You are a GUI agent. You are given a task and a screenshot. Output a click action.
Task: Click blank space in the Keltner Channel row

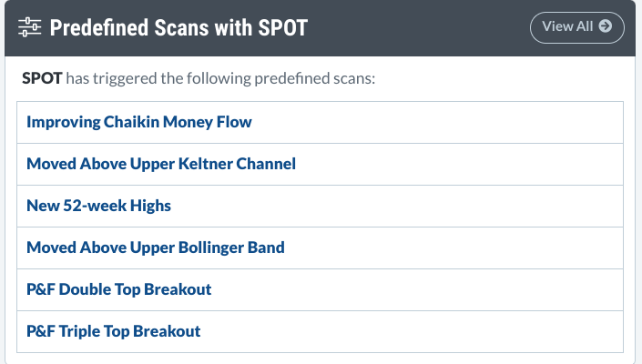coord(459,164)
